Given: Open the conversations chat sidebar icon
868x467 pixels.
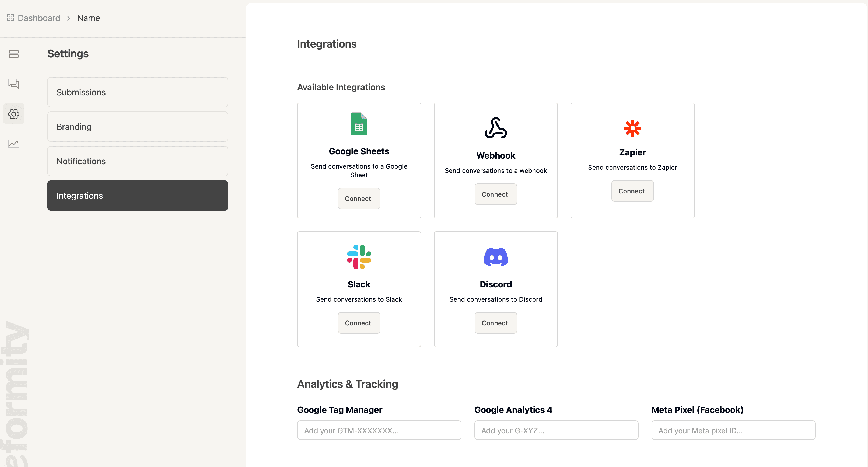Looking at the screenshot, I should (x=13, y=83).
